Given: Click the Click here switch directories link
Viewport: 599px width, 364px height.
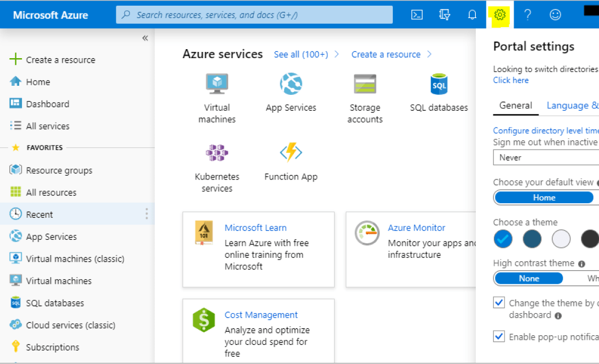Looking at the screenshot, I should click(x=511, y=80).
